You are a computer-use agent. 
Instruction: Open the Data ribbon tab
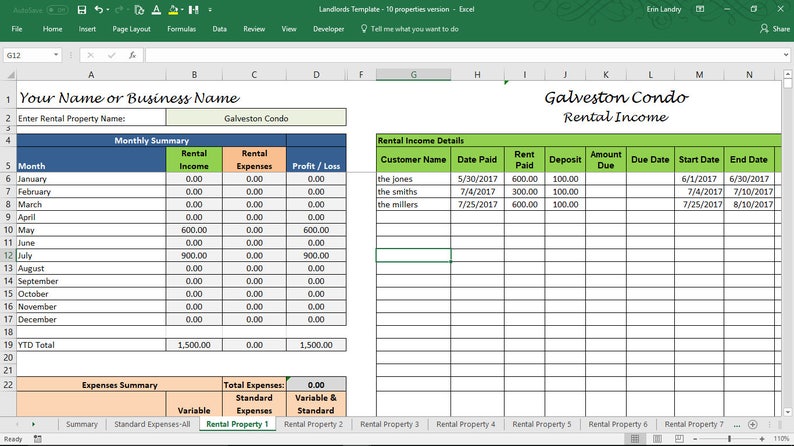[x=219, y=29]
